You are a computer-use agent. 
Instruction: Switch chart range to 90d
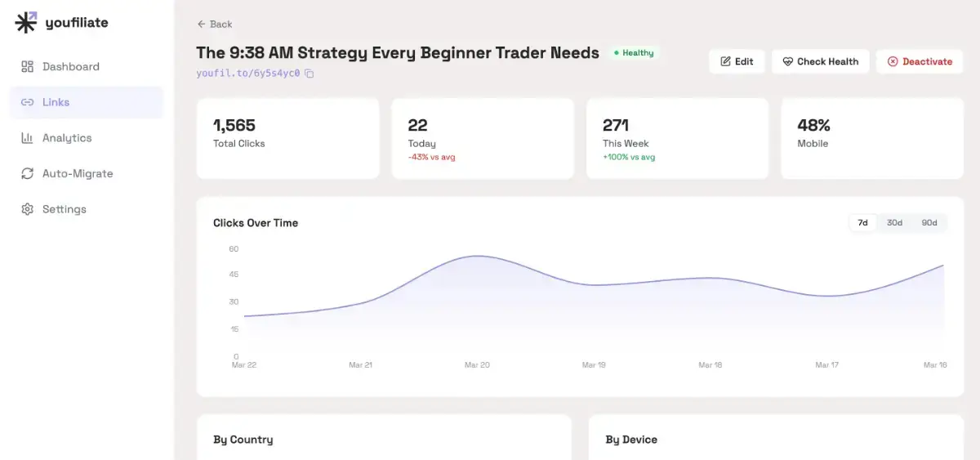tap(929, 223)
